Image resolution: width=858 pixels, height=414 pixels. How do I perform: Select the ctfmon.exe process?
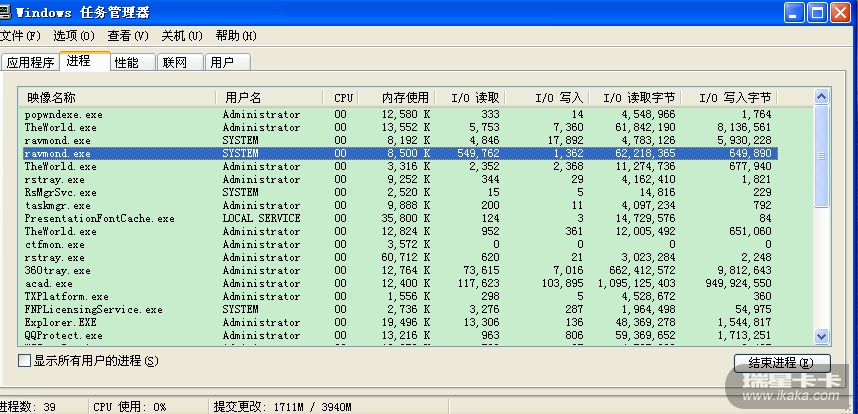click(x=401, y=244)
